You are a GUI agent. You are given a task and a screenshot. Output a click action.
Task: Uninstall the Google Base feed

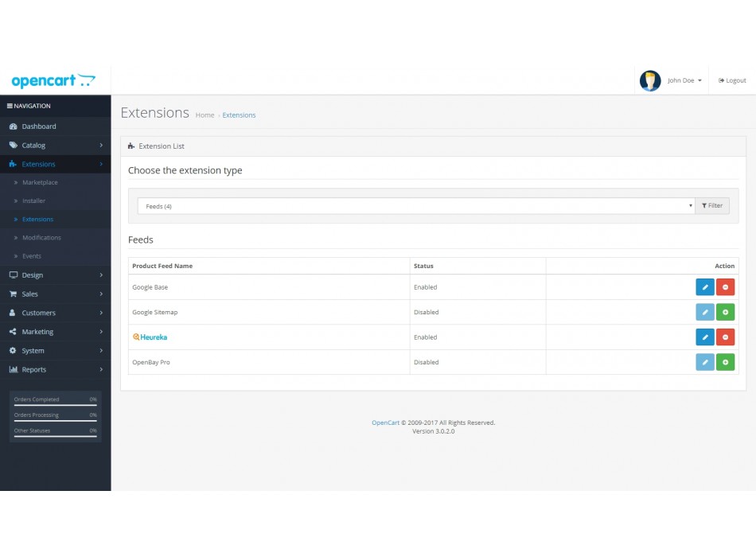[x=725, y=287]
